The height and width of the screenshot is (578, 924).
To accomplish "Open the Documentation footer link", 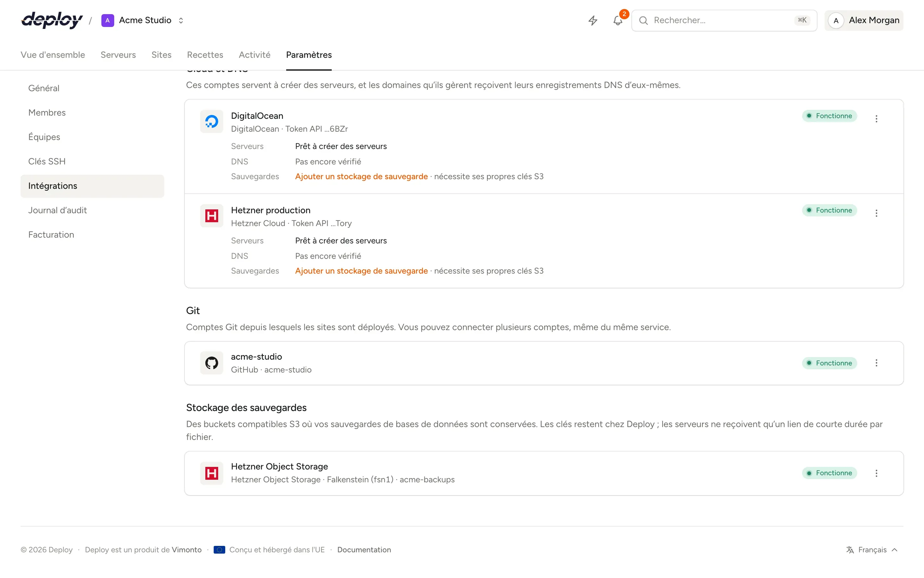I will (364, 550).
